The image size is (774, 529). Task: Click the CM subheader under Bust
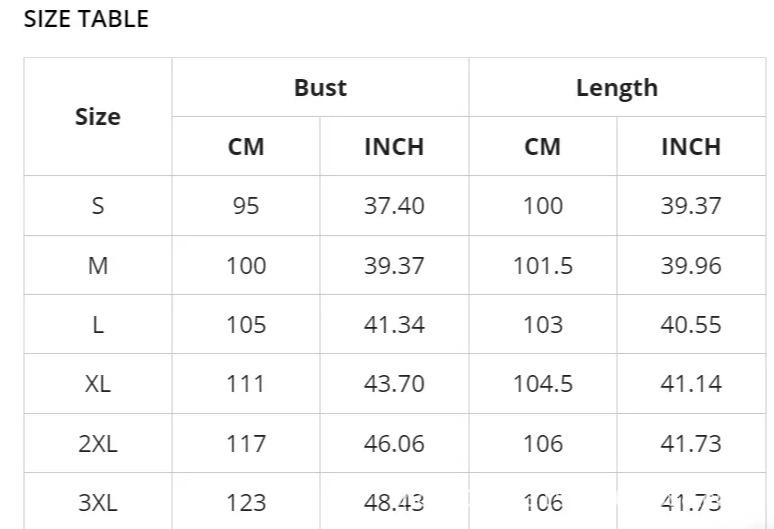pos(246,147)
